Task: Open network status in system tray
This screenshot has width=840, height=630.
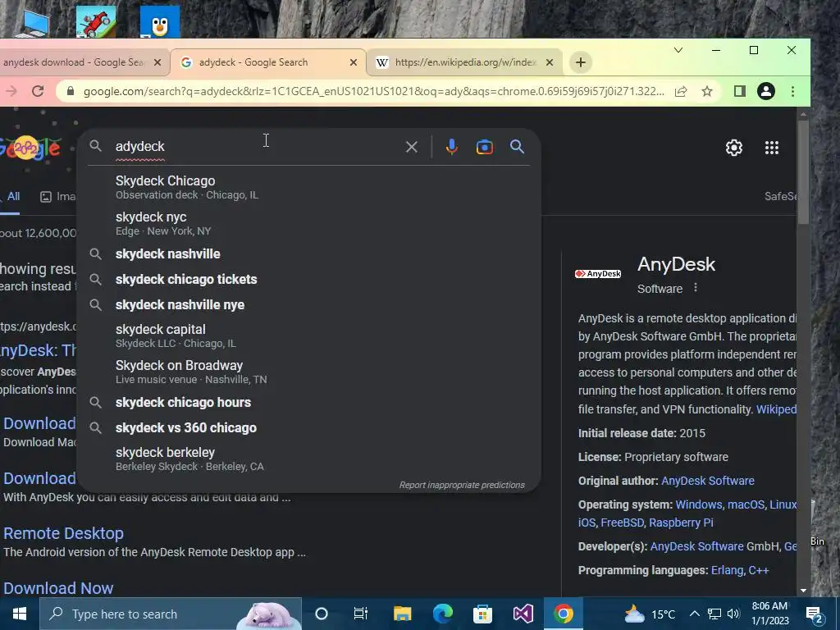Action: point(714,614)
